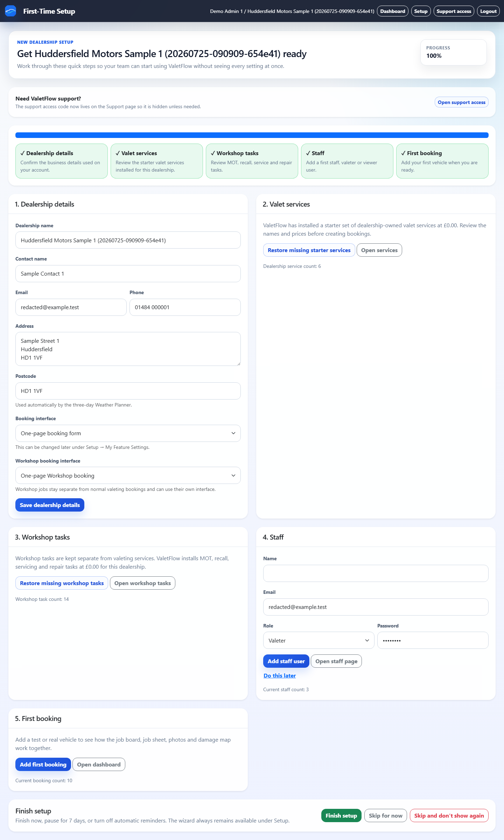Click Skip for now
The image size is (504, 840).
386,815
